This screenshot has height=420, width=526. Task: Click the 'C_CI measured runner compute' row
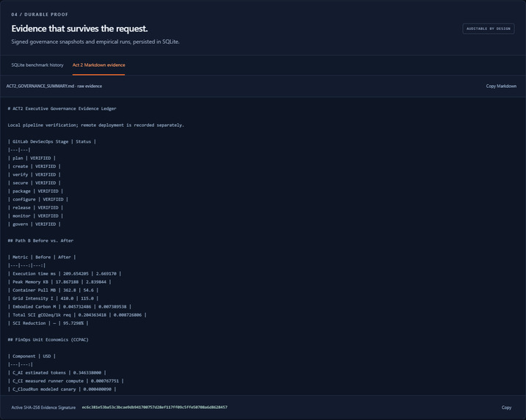pyautogui.click(x=66, y=380)
